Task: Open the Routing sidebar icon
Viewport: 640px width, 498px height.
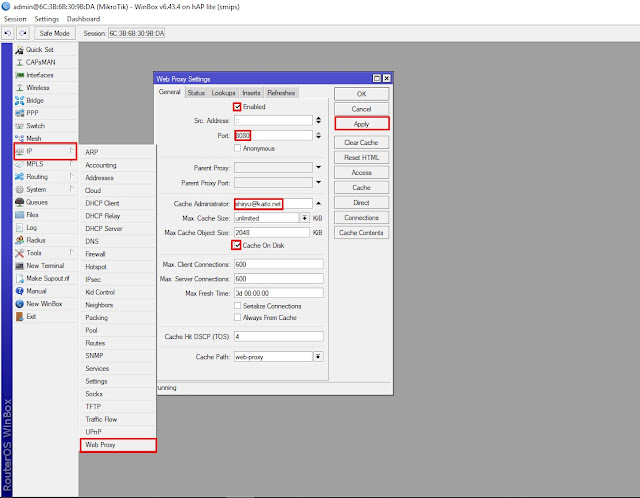Action: [x=19, y=177]
